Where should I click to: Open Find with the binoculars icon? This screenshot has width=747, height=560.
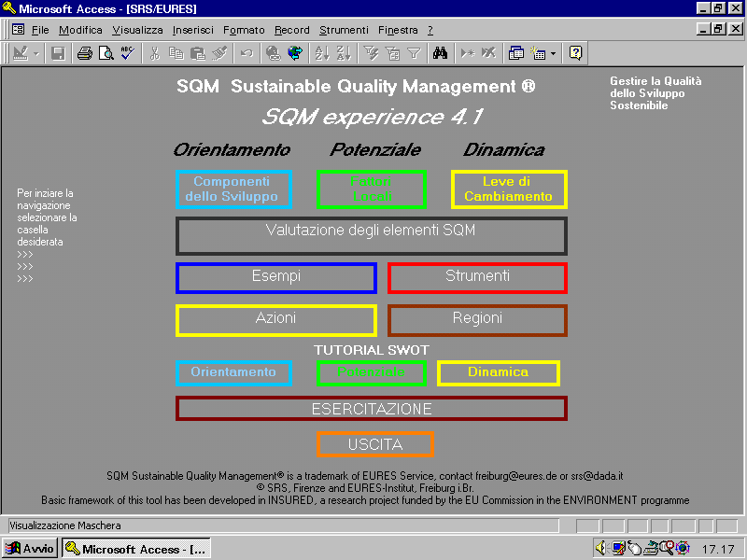click(440, 53)
